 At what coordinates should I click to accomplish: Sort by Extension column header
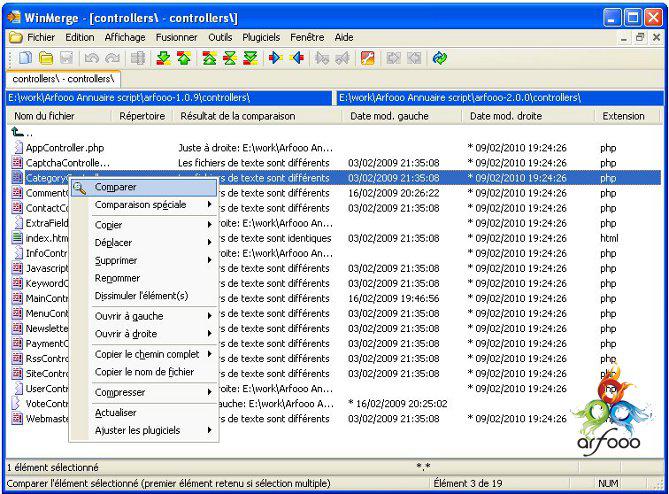point(628,116)
